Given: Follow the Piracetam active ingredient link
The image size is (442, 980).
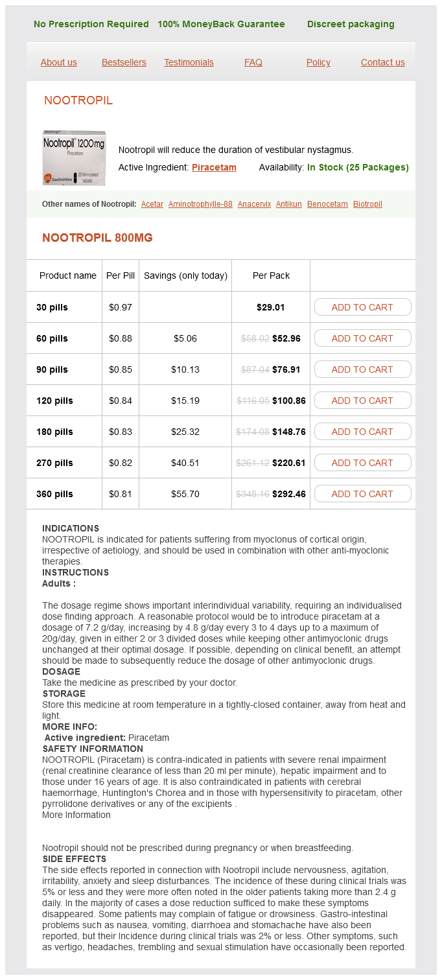Looking at the screenshot, I should pyautogui.click(x=214, y=167).
